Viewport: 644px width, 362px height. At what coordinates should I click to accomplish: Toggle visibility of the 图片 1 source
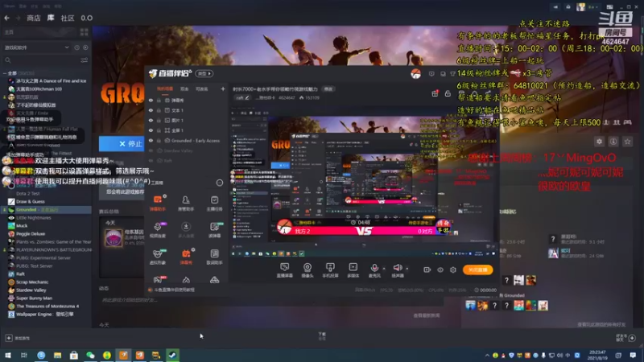click(151, 121)
